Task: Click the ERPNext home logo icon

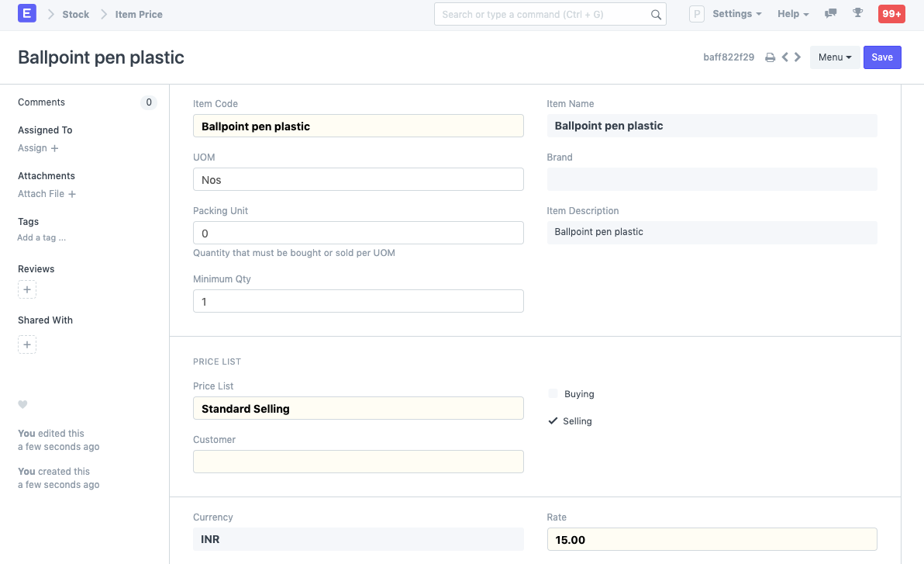Action: tap(27, 14)
